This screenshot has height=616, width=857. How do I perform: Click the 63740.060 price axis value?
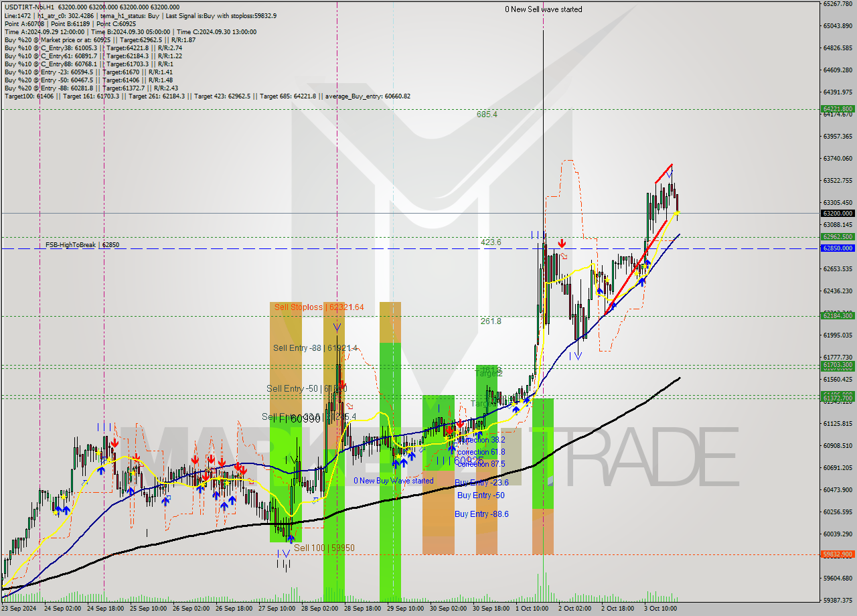[x=838, y=158]
